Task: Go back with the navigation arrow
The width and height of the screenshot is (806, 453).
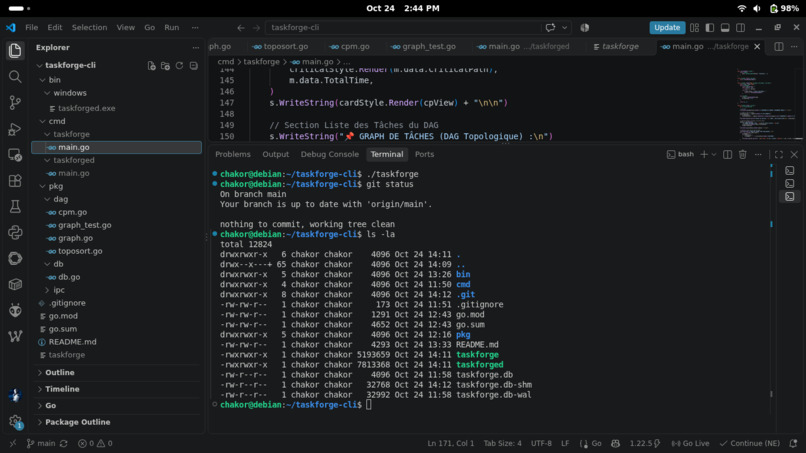Action: point(241,28)
